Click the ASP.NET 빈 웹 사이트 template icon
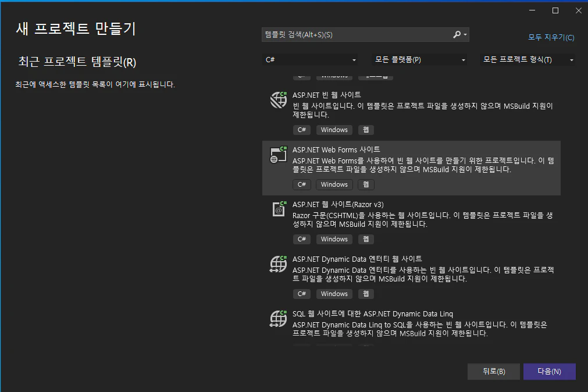Image resolution: width=588 pixels, height=392 pixels. (x=278, y=100)
